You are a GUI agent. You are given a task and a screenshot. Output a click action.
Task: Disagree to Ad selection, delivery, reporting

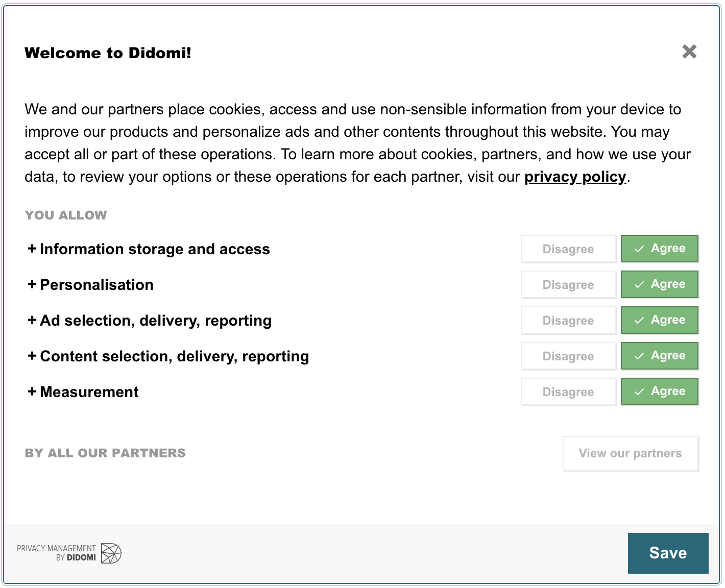click(x=568, y=321)
